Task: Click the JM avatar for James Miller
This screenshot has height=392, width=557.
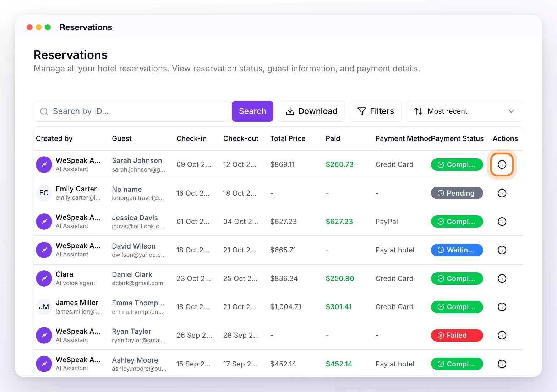Action: pyautogui.click(x=44, y=307)
